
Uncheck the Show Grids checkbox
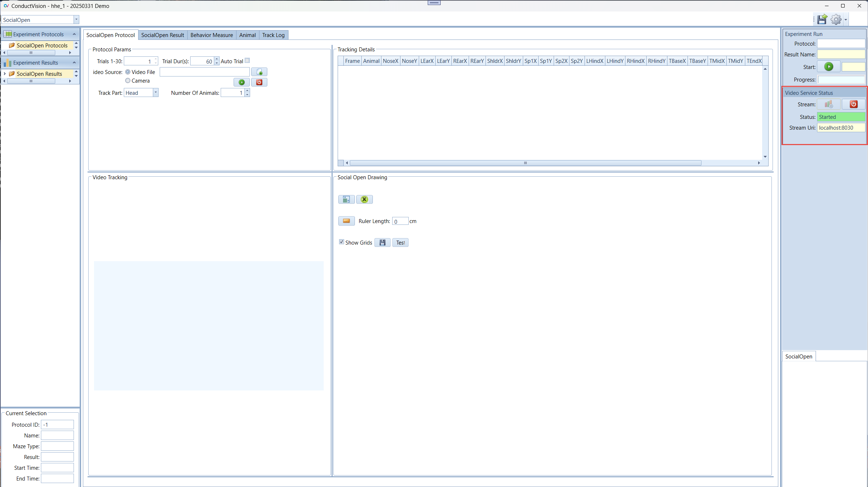point(342,242)
